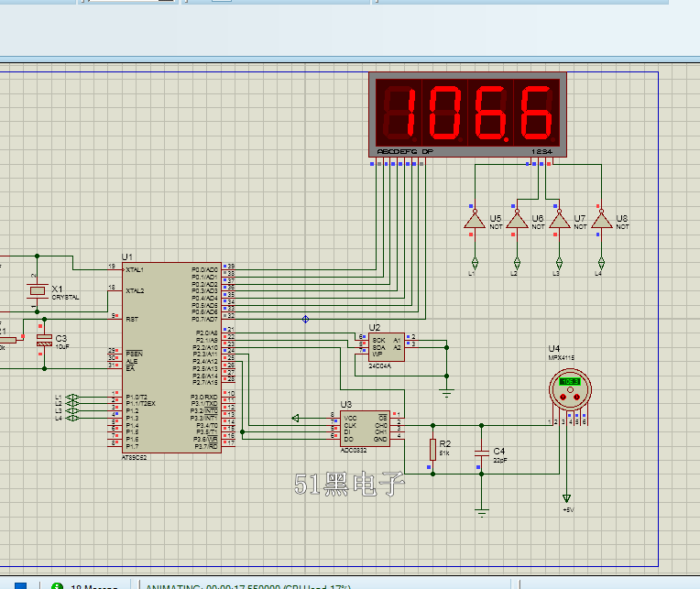Click the stop simulation square button
The width and height of the screenshot is (700, 589).
20,586
